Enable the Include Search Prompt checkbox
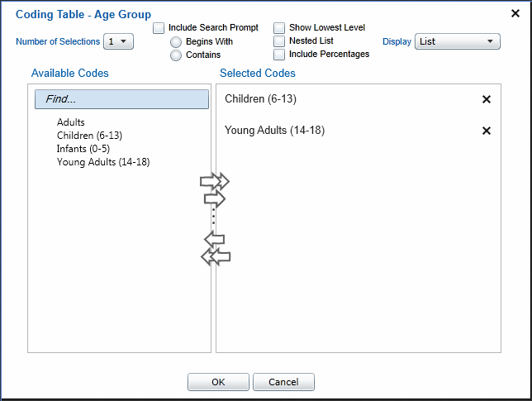 159,28
